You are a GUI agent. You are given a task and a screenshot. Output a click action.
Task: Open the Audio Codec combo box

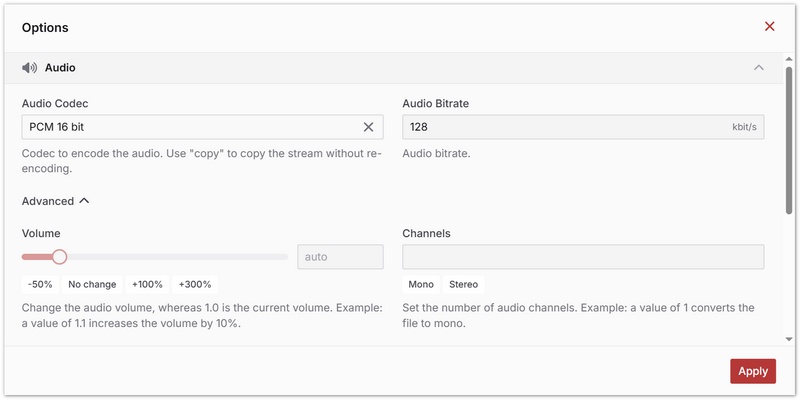203,127
